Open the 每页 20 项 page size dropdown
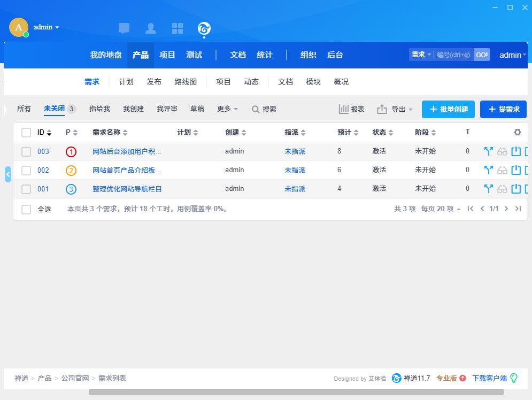Viewport: 532px width, 400px height. point(441,209)
